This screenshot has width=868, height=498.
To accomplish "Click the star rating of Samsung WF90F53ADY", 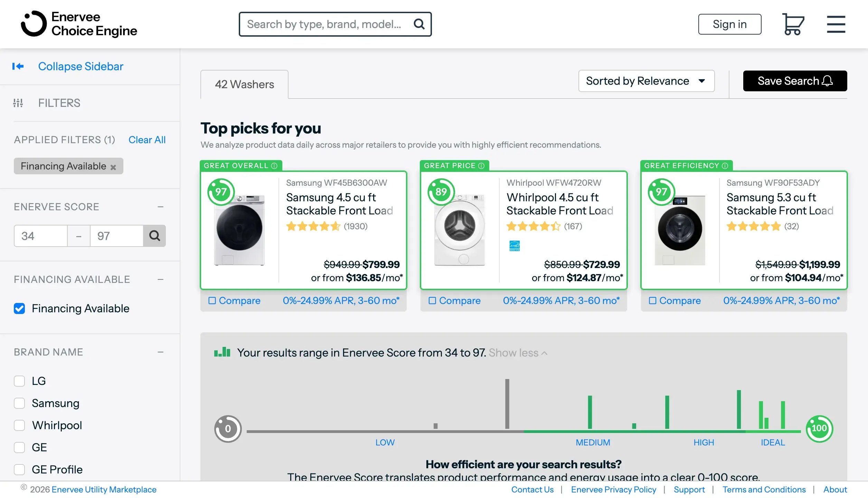I will pyautogui.click(x=754, y=226).
